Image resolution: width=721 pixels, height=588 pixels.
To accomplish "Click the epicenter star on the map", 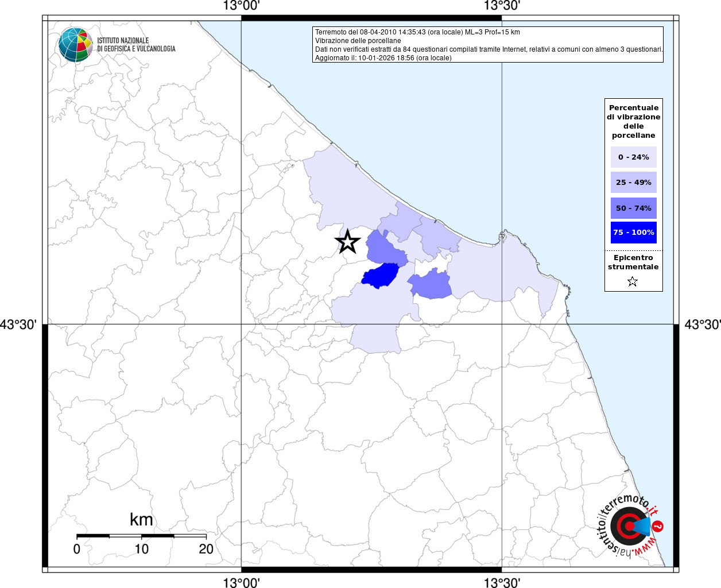I will (348, 242).
